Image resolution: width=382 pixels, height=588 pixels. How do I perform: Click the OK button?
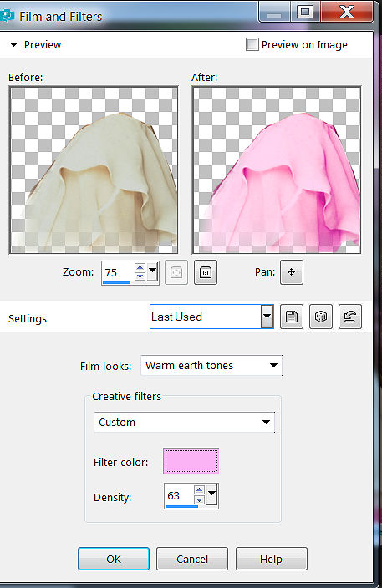point(114,559)
